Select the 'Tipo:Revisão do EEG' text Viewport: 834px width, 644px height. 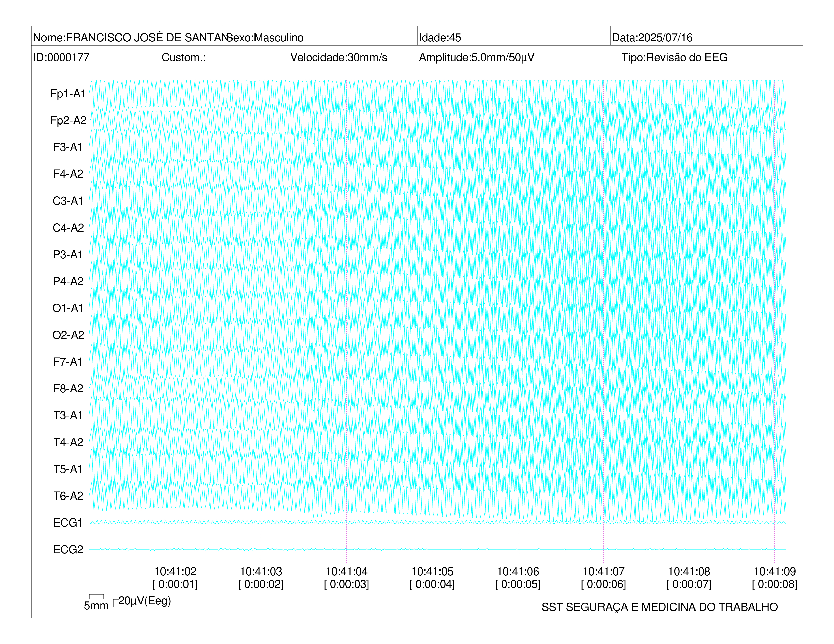point(674,57)
